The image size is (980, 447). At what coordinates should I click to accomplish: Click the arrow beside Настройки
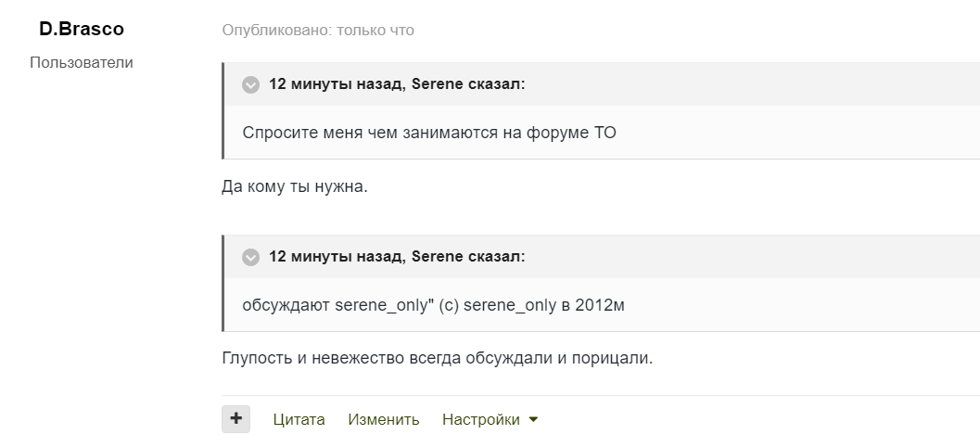(x=533, y=419)
